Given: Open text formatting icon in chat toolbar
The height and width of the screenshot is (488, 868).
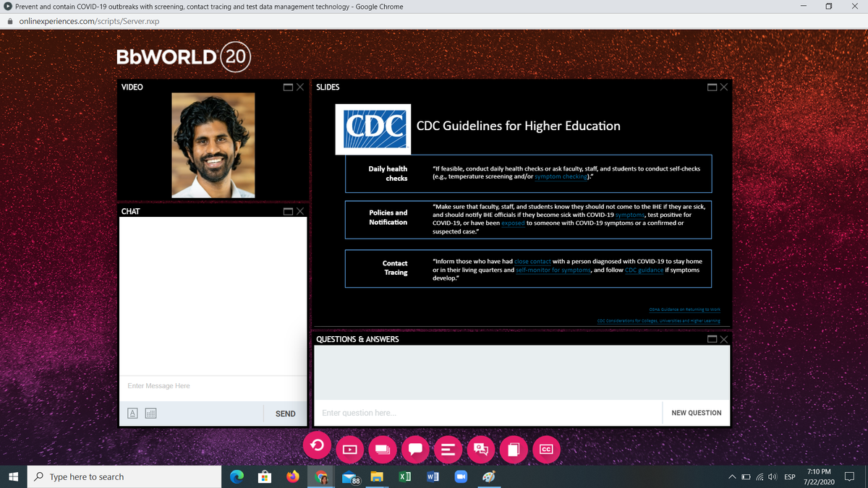Looking at the screenshot, I should (133, 414).
